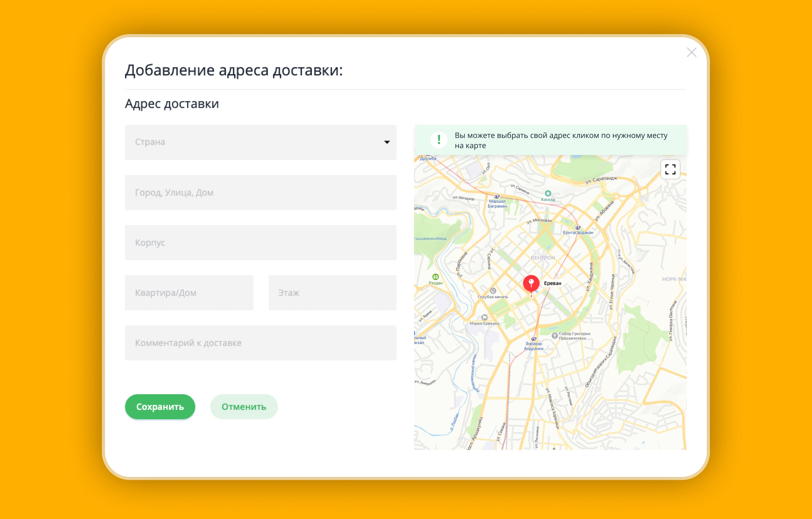Click the Cascade star landmark icon
This screenshot has height=519, width=812.
[x=548, y=193]
